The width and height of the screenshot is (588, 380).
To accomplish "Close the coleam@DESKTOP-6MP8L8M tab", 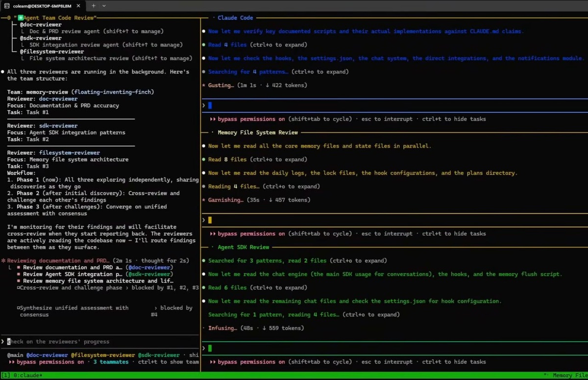I will point(78,6).
